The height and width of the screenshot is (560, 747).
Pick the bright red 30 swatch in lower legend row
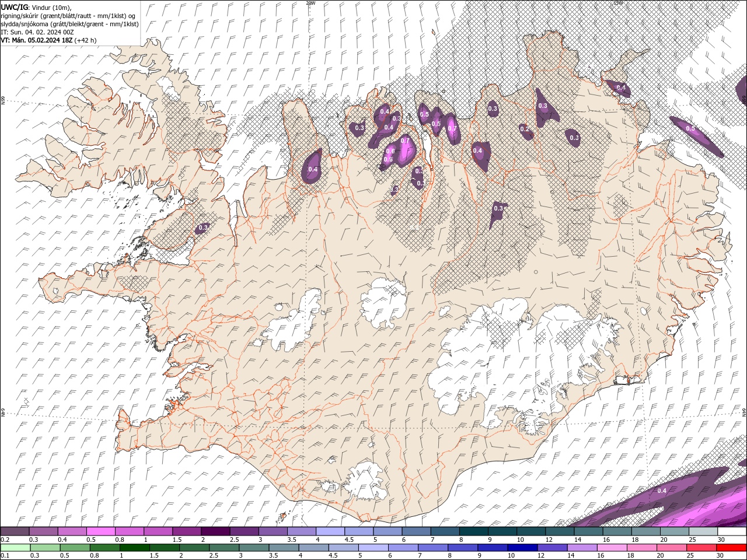[x=731, y=548]
